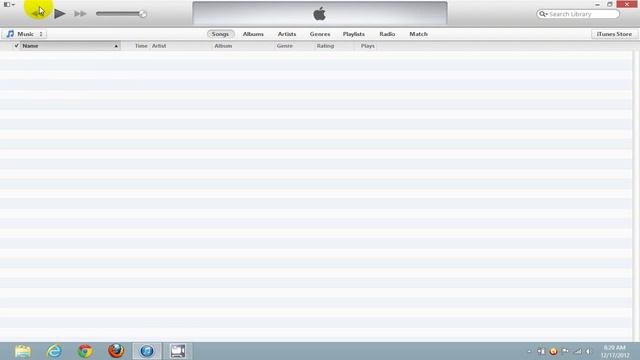This screenshot has width=640, height=360.
Task: Click the Apple logo status display
Action: 320,13
